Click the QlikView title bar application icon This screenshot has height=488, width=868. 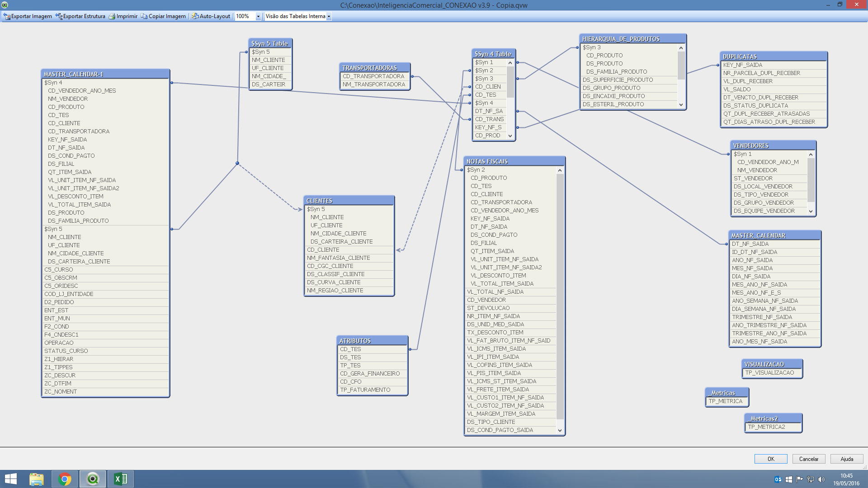point(5,5)
